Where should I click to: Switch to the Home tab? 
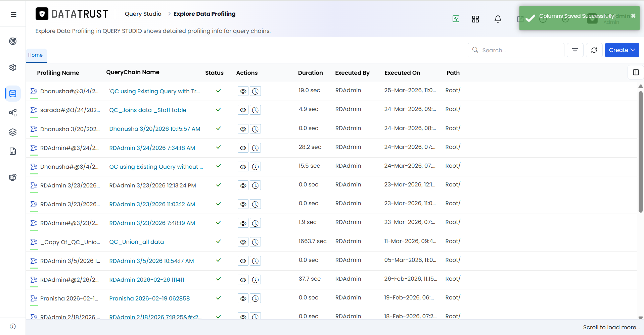coord(36,55)
